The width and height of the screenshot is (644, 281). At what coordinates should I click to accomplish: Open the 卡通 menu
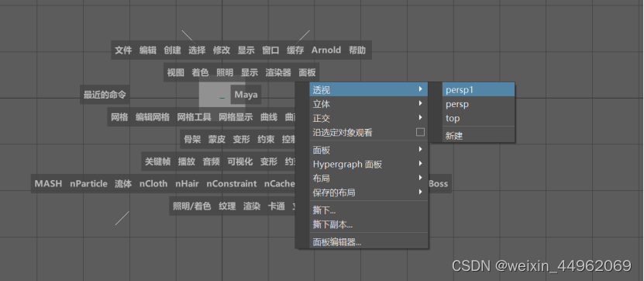pos(277,206)
